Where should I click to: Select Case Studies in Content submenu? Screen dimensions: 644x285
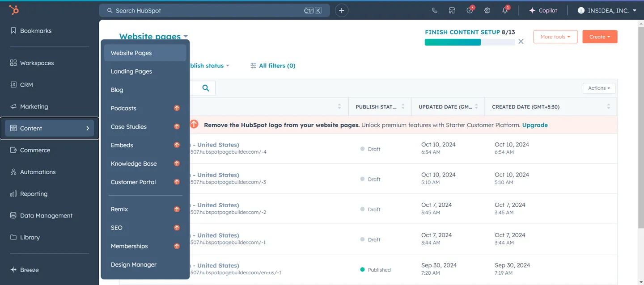[129, 127]
